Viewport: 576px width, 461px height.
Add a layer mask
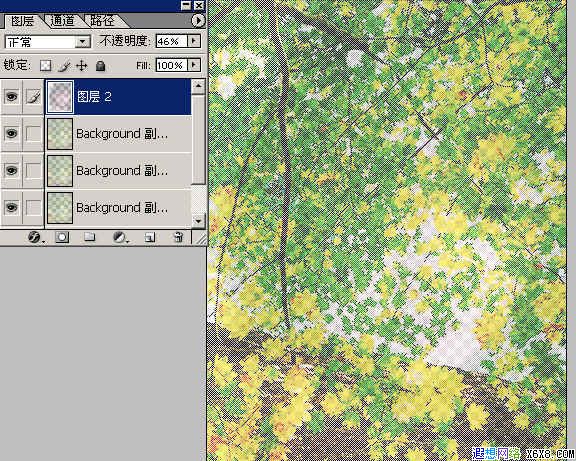tap(61, 237)
